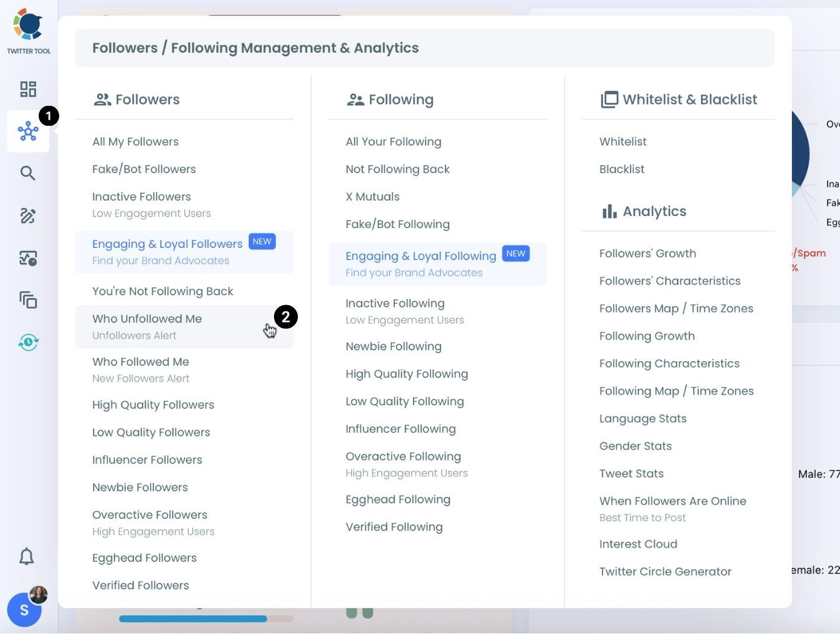840x634 pixels.
Task: Open the search magnifier icon in sidebar
Action: point(28,173)
